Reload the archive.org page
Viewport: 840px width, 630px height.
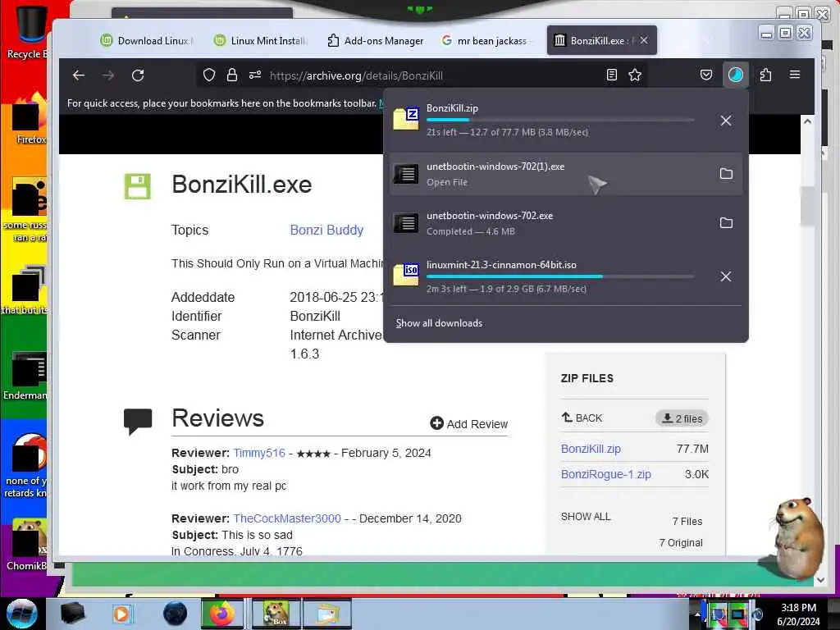(x=138, y=75)
